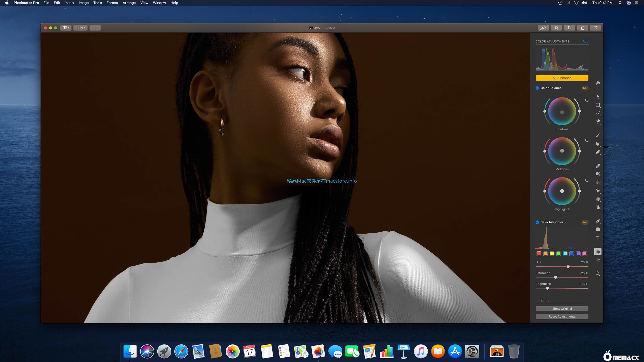
Task: Choose the Repair bandage tool
Action: [x=598, y=166]
